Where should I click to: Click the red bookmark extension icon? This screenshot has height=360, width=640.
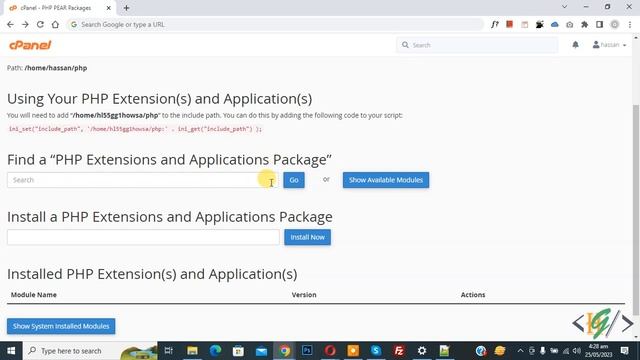(x=509, y=24)
